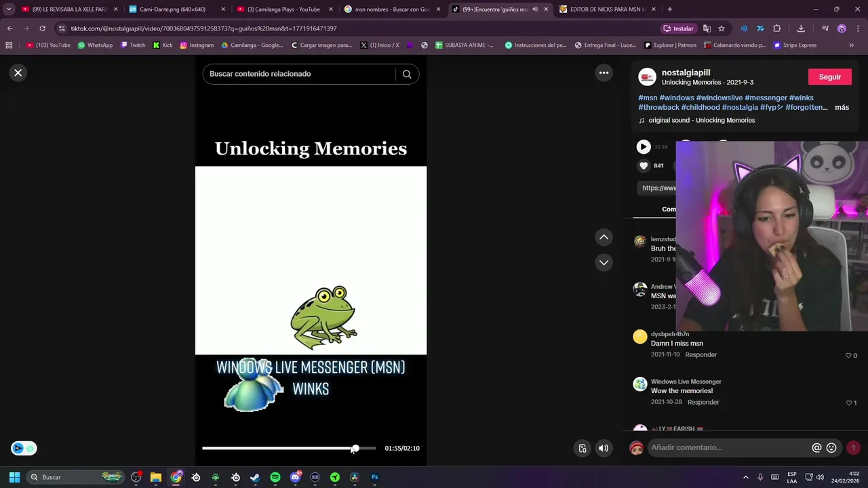
Task: Open the #messenger hashtag
Action: [x=766, y=98]
